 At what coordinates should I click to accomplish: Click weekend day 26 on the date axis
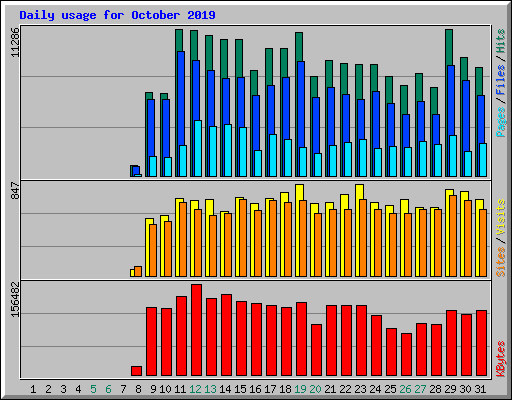click(405, 389)
